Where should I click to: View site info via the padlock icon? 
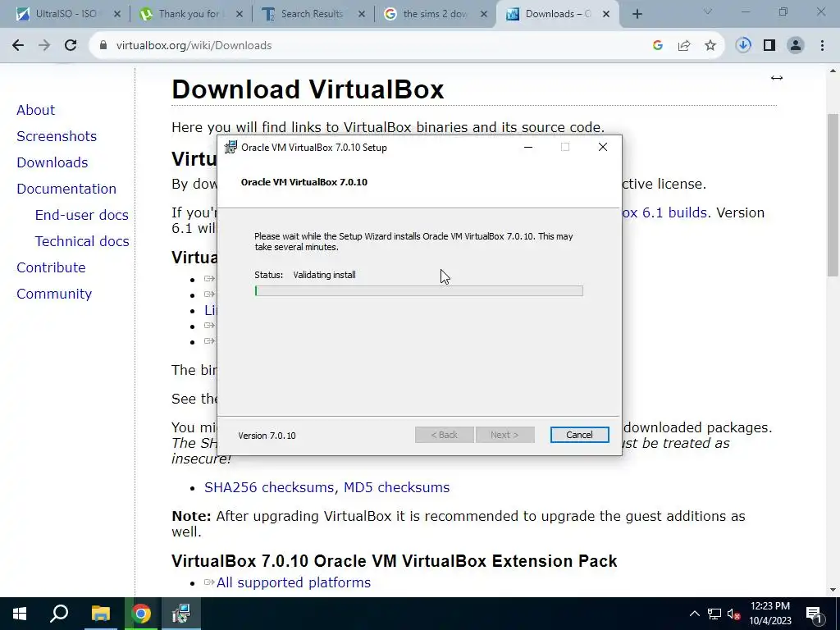(x=103, y=46)
